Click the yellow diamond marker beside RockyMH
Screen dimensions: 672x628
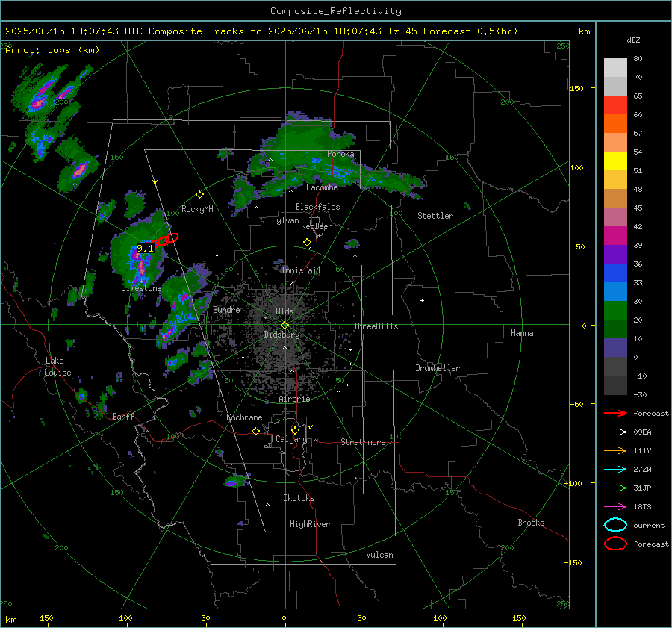(x=199, y=195)
